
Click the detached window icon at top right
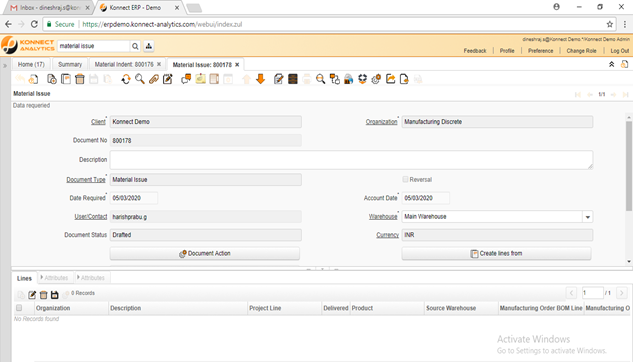coord(624,64)
